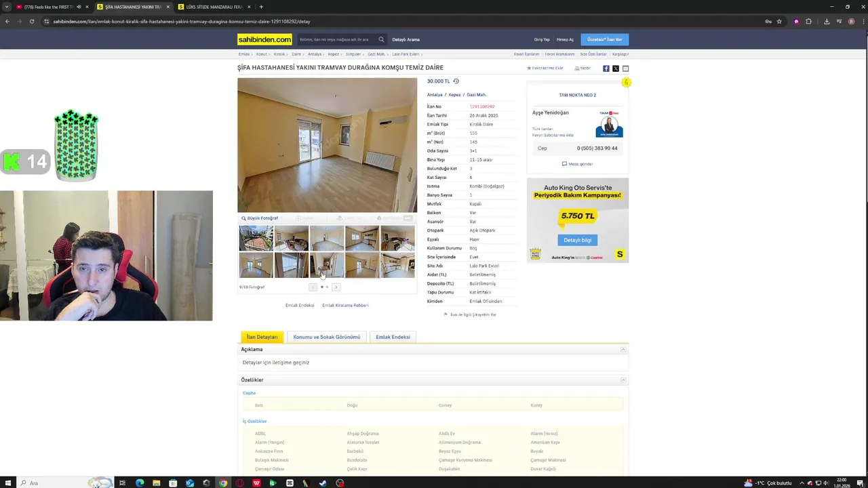Click Detaylı bilgi ad button
The image size is (868, 488).
pos(578,240)
